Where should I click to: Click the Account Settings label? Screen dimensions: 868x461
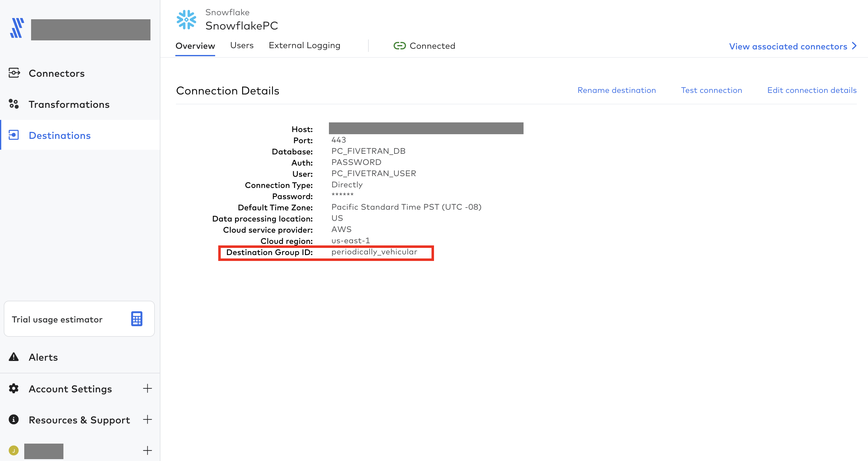point(70,389)
